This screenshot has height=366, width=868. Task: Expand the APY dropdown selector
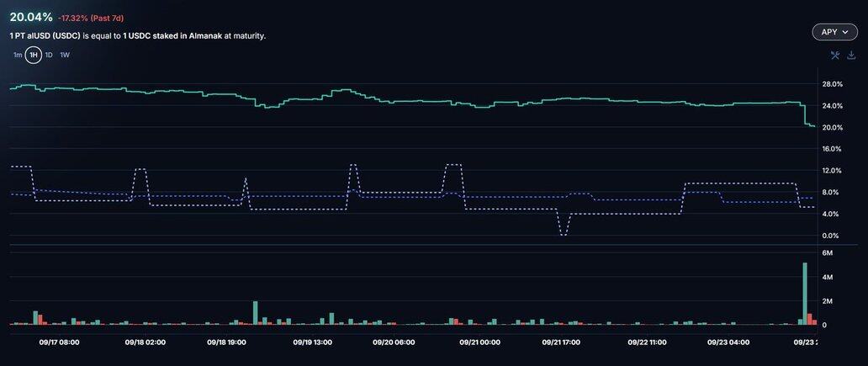(834, 32)
